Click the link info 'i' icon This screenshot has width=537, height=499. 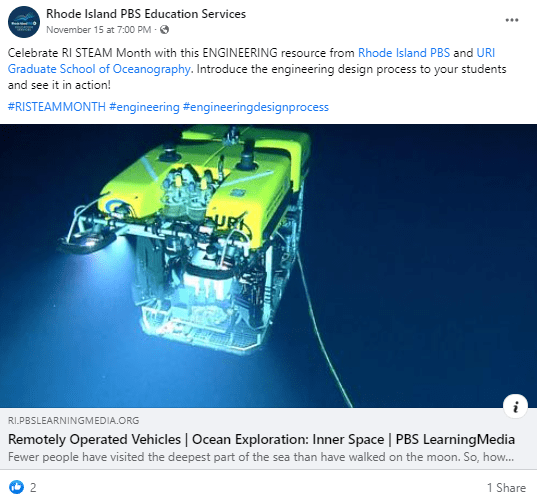pyautogui.click(x=515, y=407)
